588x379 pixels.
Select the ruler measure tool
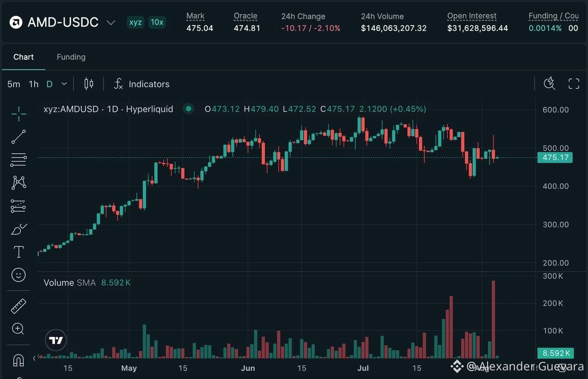coord(19,306)
